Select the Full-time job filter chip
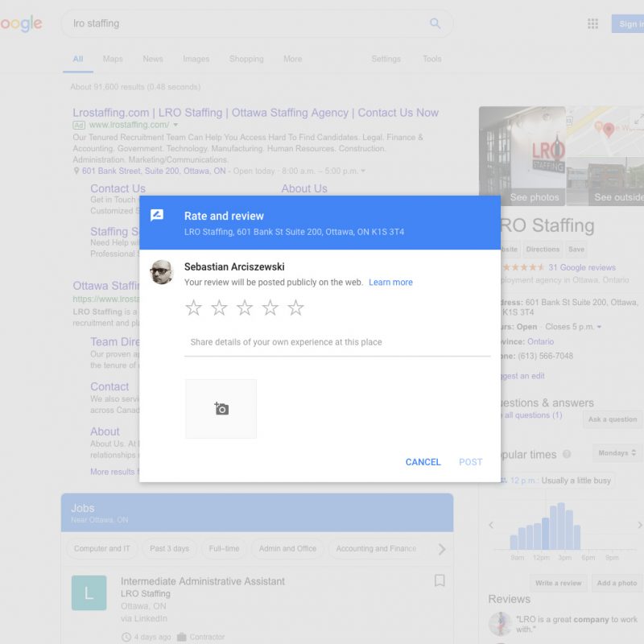Screen dimensions: 644x644 (x=224, y=549)
